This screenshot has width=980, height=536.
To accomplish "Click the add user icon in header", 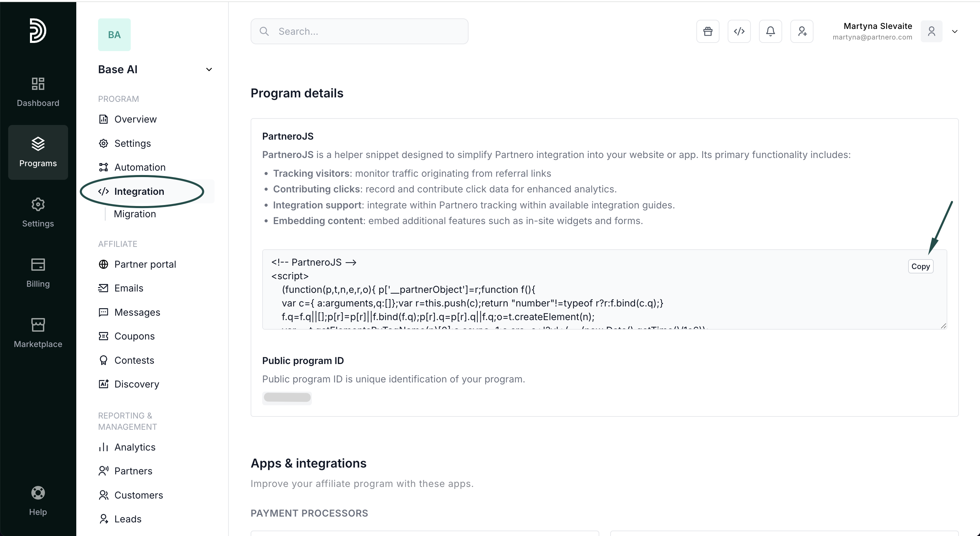I will pos(802,31).
